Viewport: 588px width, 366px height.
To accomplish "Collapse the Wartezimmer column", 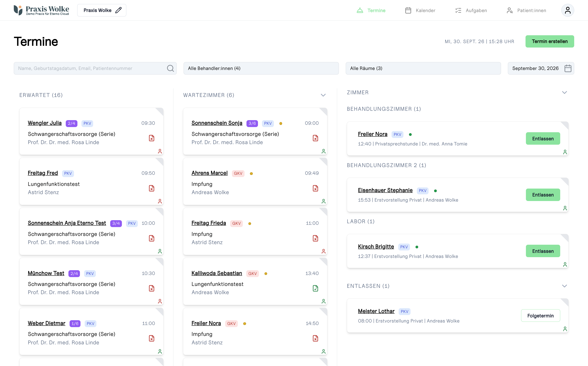I will pos(323,95).
